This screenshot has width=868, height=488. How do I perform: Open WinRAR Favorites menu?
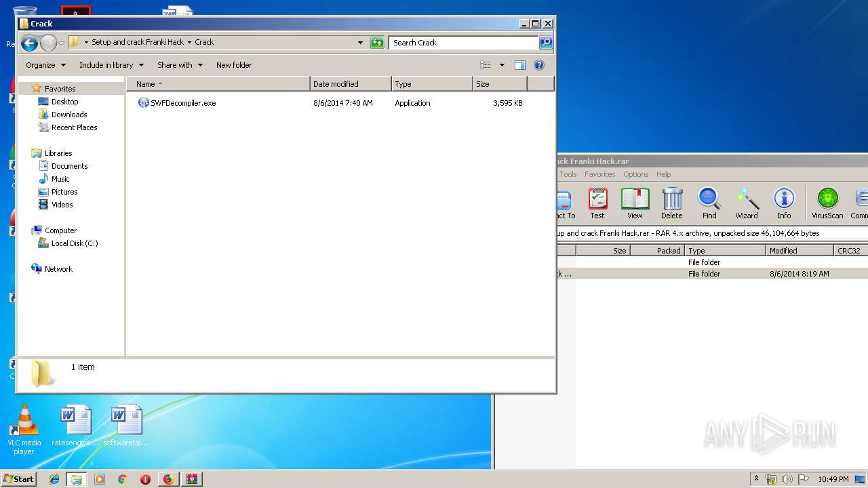(600, 174)
